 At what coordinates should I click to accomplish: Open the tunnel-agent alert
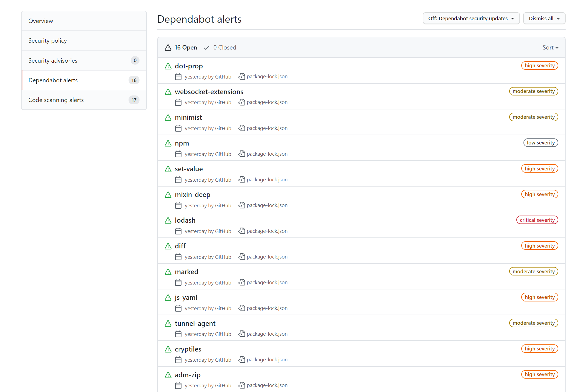pos(195,324)
